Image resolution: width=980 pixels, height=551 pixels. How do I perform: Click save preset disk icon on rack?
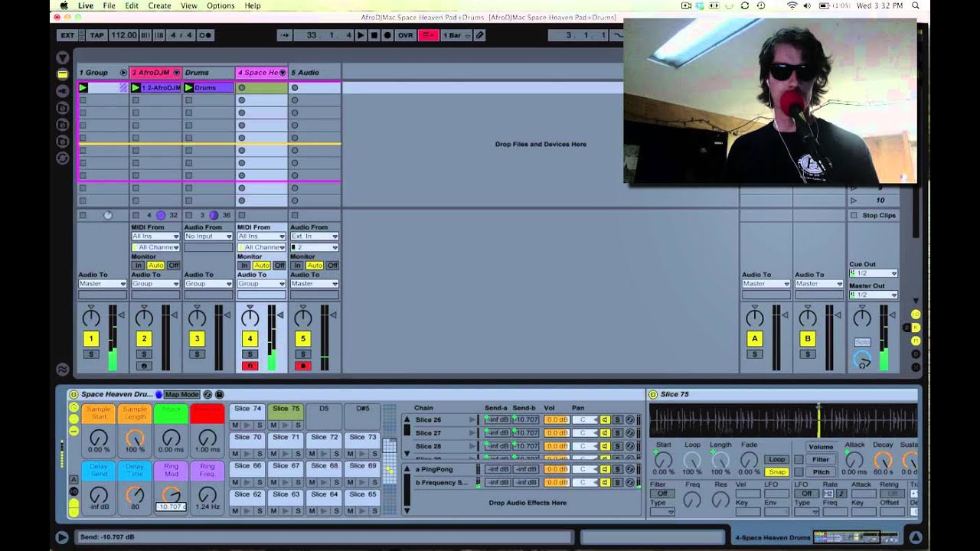(x=219, y=394)
